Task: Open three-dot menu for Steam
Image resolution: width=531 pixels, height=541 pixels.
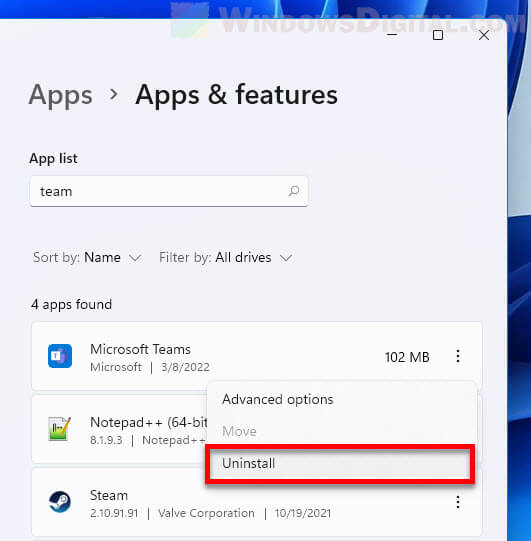Action: point(458,502)
